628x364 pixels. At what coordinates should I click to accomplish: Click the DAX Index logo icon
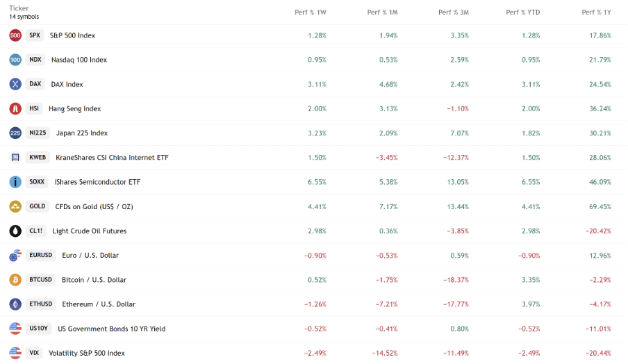coord(15,84)
